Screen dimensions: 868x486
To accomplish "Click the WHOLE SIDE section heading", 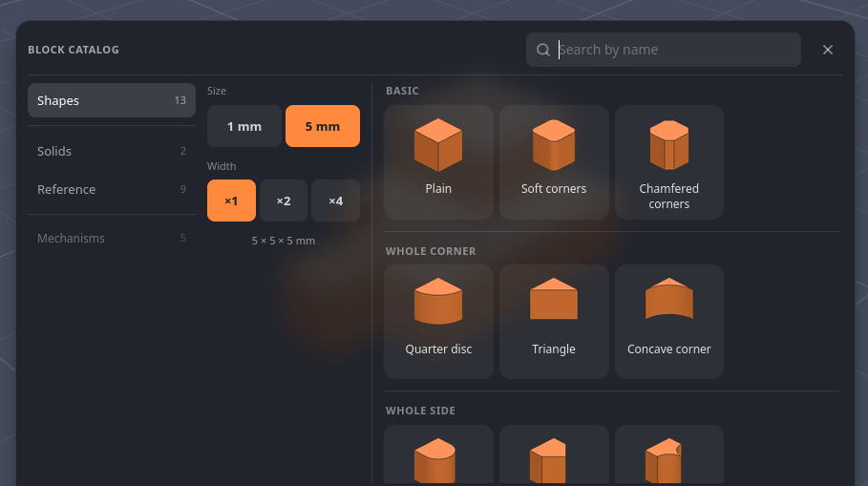I will click(x=421, y=411).
